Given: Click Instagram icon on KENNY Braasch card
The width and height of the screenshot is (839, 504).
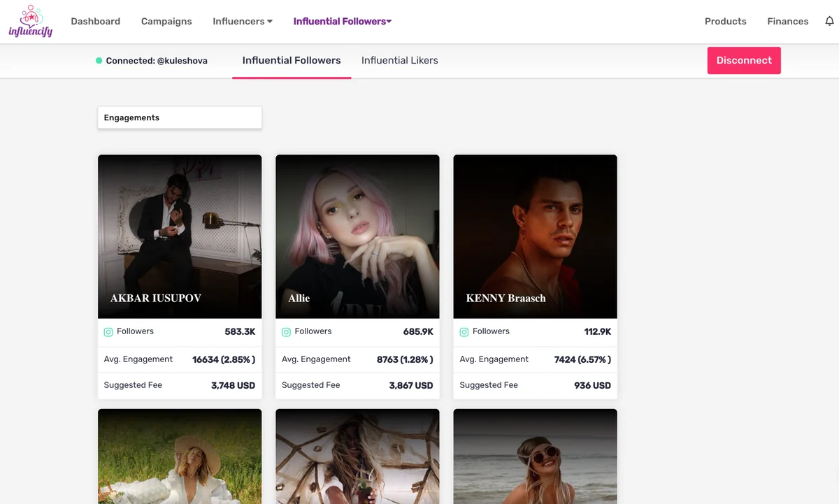Looking at the screenshot, I should 464,332.
